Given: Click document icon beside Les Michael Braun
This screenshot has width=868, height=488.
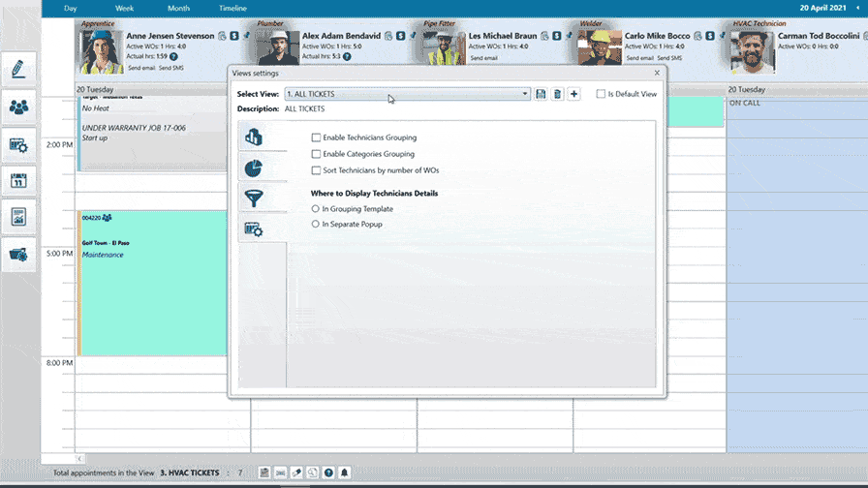Looking at the screenshot, I should [544, 36].
